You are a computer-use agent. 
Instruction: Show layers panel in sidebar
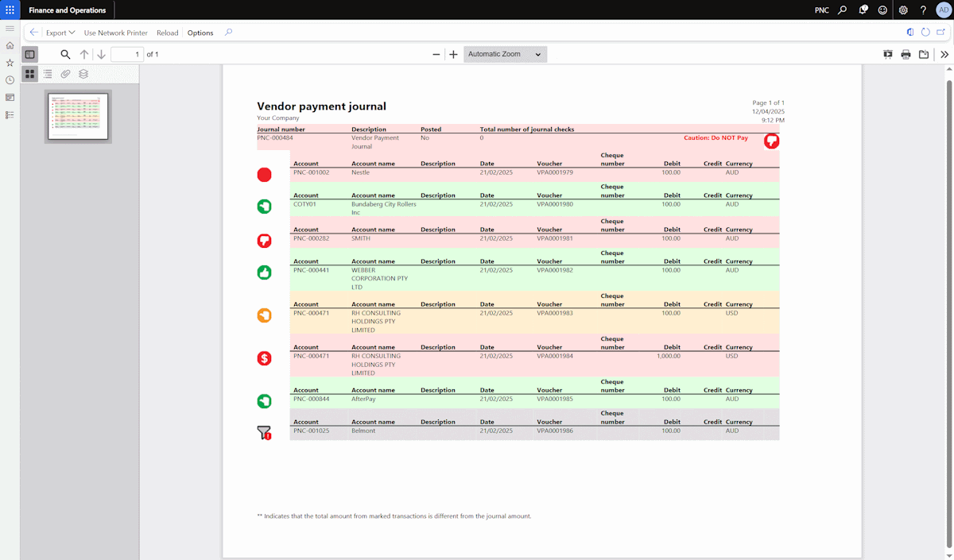point(83,74)
